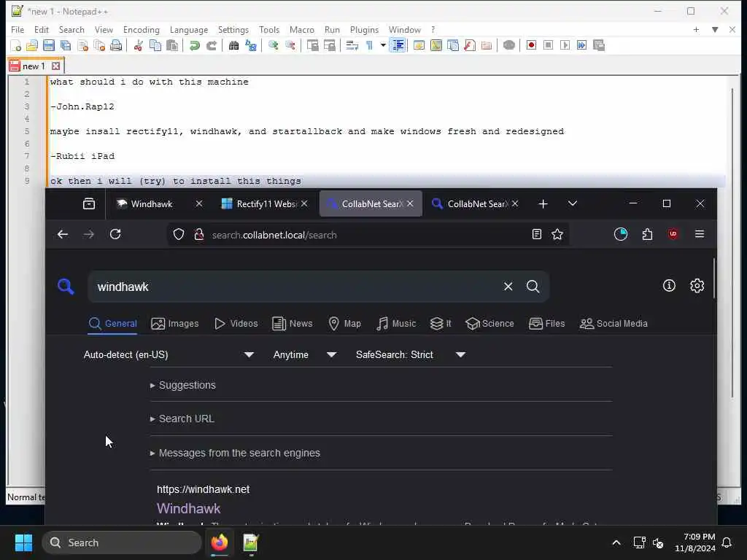Open the Firefox hamburger menu
The image size is (747, 560).
(x=700, y=234)
